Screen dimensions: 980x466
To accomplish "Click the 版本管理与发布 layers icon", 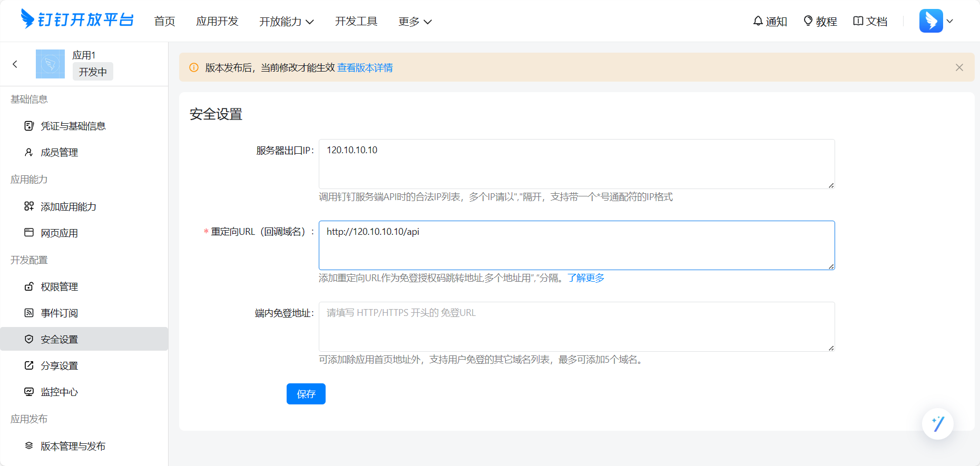I will click(x=29, y=446).
